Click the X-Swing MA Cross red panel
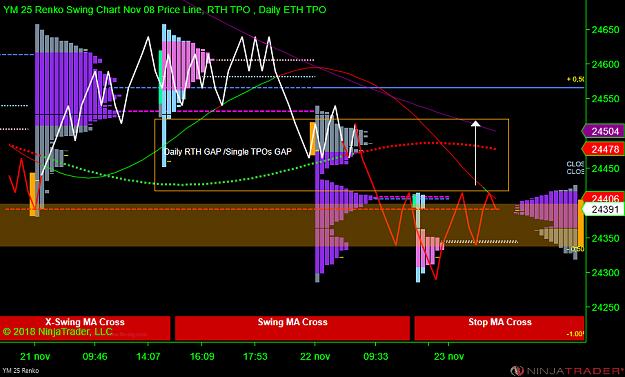 pyautogui.click(x=85, y=328)
